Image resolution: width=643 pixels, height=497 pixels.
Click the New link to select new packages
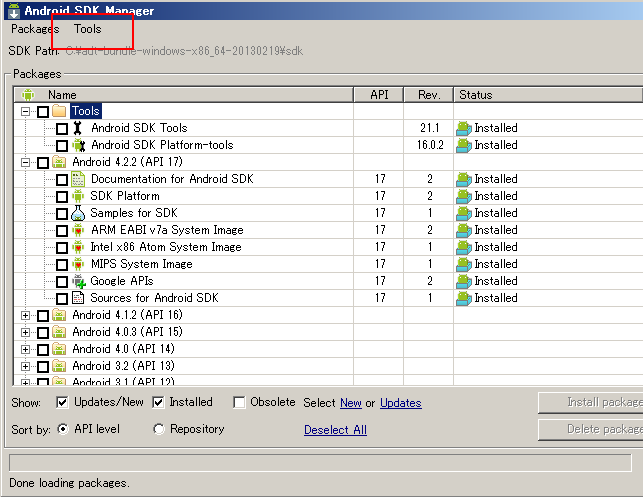click(x=351, y=403)
